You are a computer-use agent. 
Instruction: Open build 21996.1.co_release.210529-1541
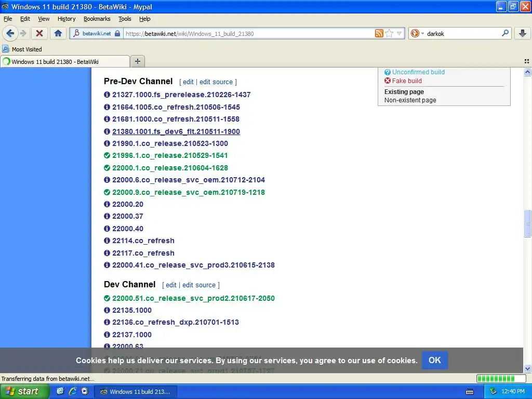coord(170,155)
